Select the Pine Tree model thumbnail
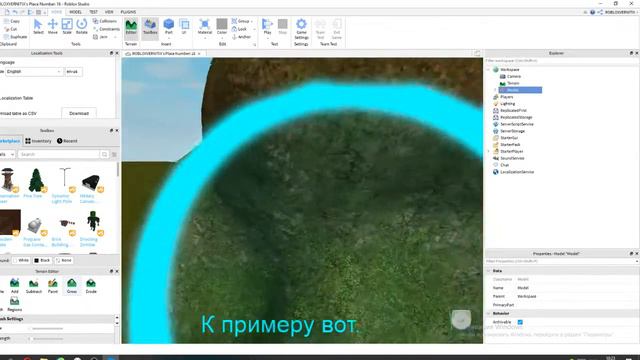 36,180
